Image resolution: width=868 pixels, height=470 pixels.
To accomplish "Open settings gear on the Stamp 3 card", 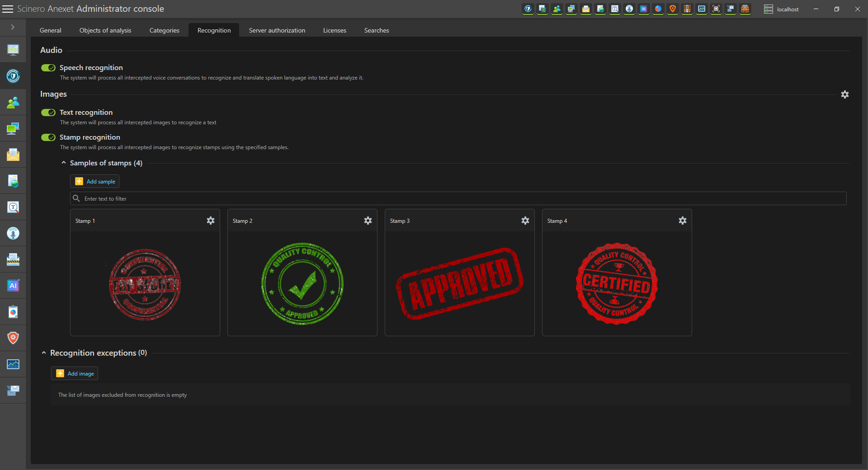I will (x=525, y=221).
